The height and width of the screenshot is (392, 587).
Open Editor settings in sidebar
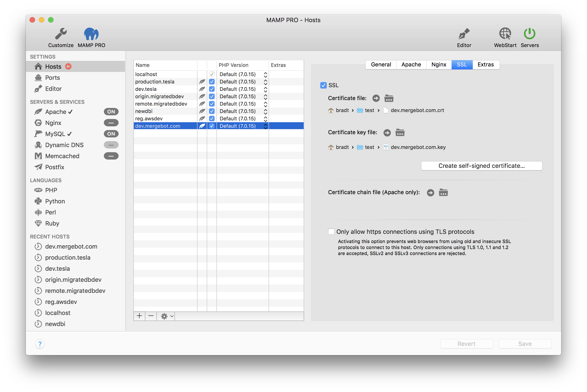pyautogui.click(x=75, y=89)
